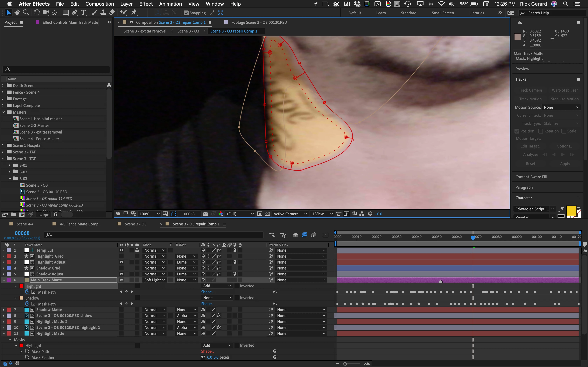Check Inverted for the Shadow mask

[x=237, y=298]
